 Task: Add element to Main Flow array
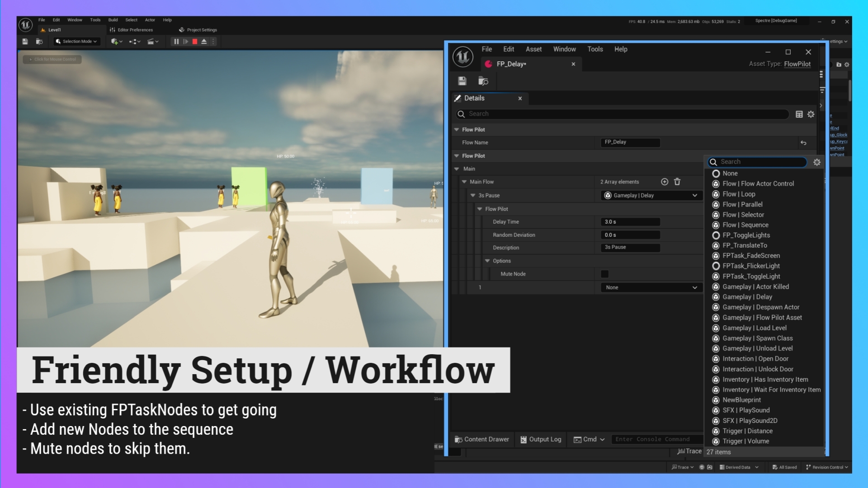(665, 182)
